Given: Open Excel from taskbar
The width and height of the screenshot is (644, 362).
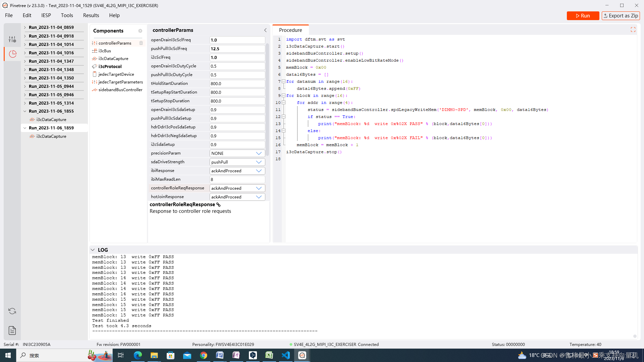Looking at the screenshot, I should [269, 355].
